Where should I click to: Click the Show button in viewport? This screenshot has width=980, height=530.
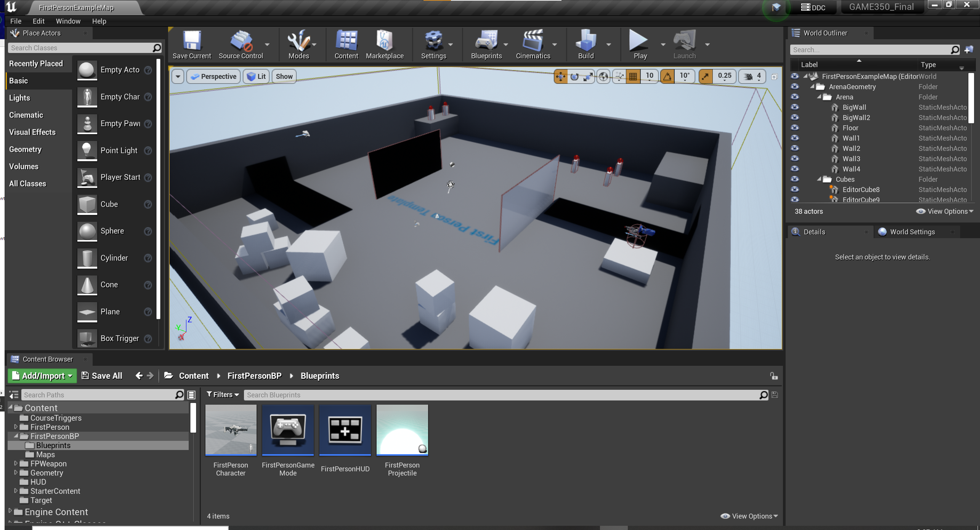(284, 77)
